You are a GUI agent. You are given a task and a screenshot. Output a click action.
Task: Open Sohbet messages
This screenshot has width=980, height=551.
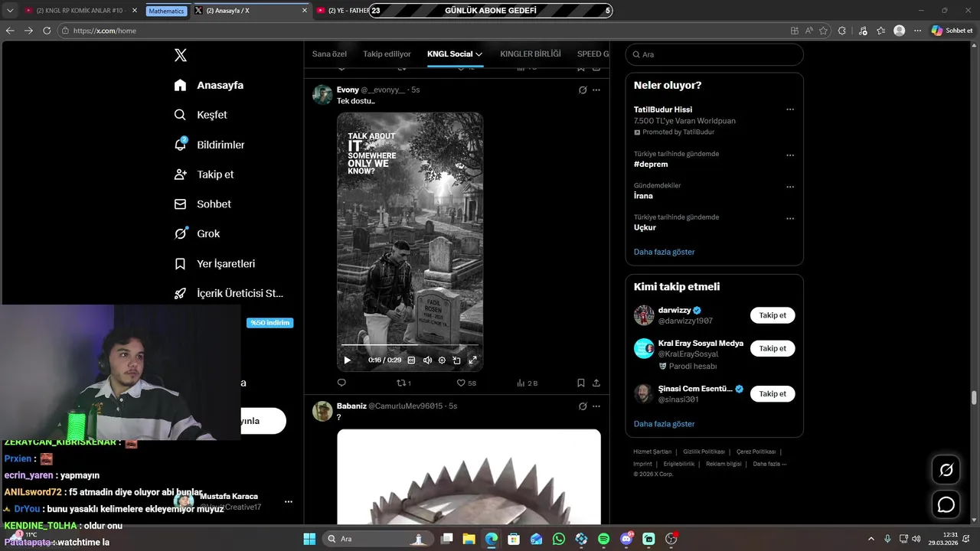coord(202,204)
